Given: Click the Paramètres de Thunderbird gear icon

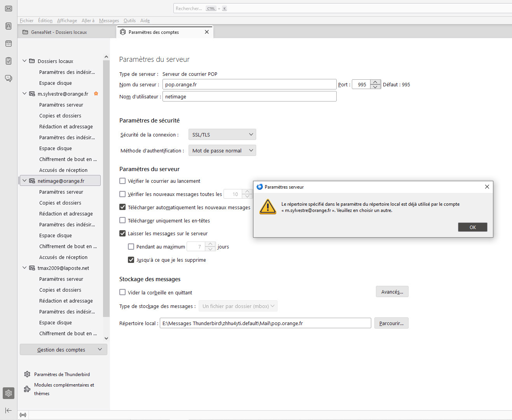Looking at the screenshot, I should pyautogui.click(x=27, y=374).
